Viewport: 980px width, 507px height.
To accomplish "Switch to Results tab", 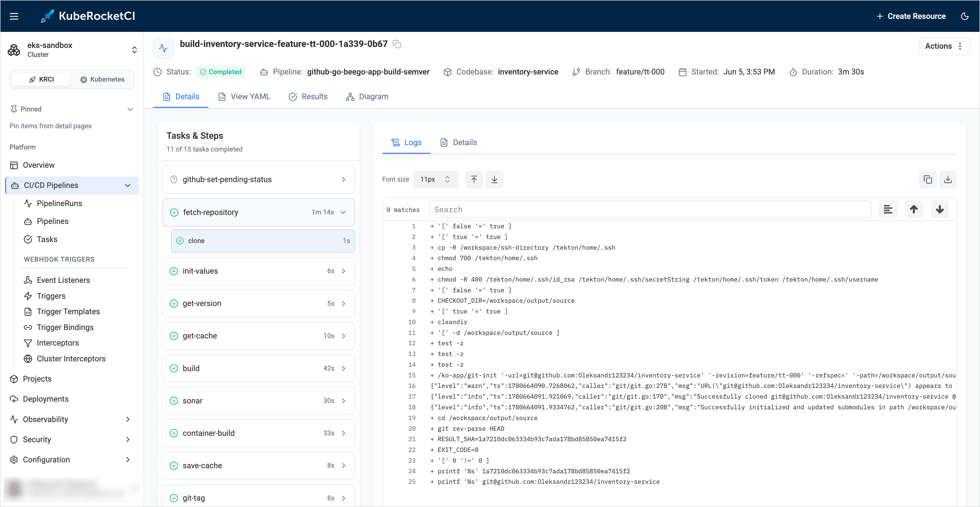I will pos(308,97).
